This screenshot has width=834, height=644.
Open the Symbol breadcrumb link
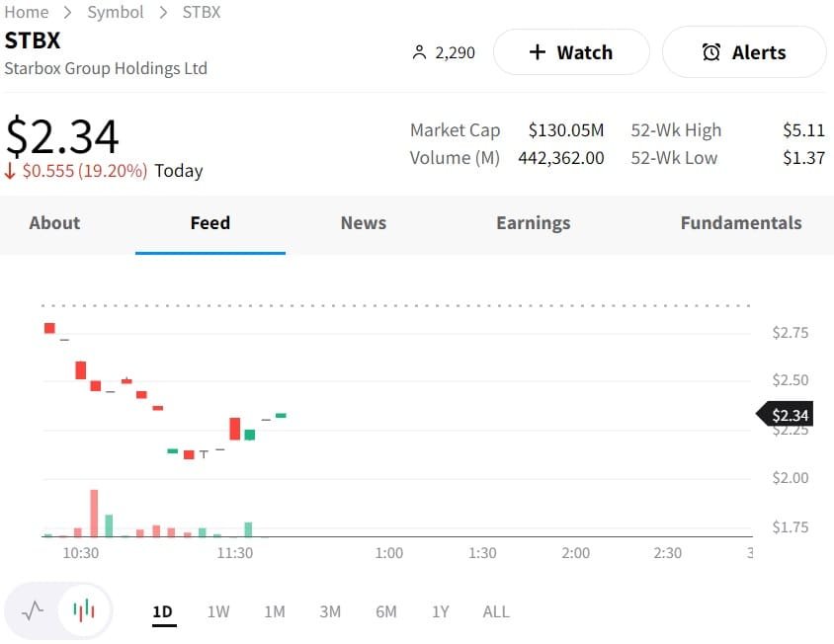(116, 12)
